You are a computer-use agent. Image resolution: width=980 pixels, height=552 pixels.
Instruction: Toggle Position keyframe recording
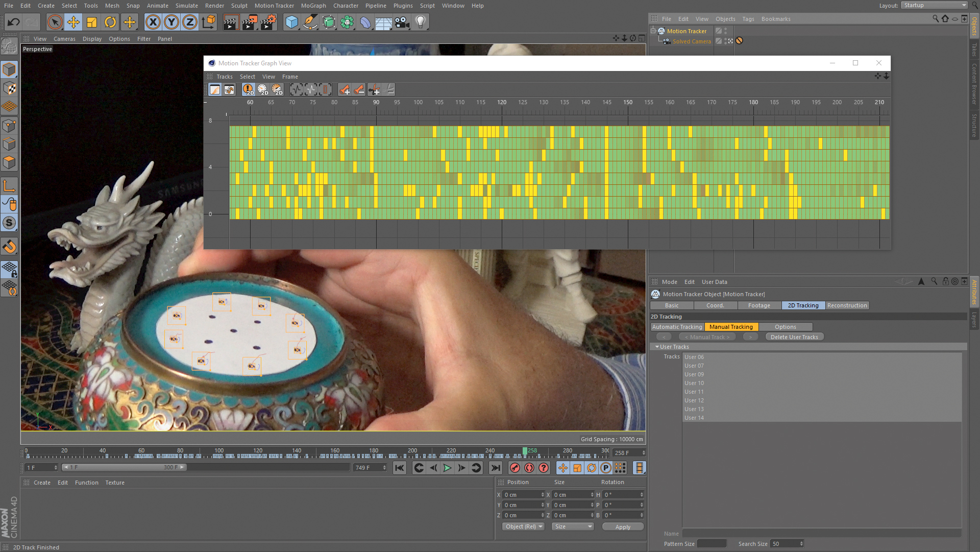coord(562,468)
